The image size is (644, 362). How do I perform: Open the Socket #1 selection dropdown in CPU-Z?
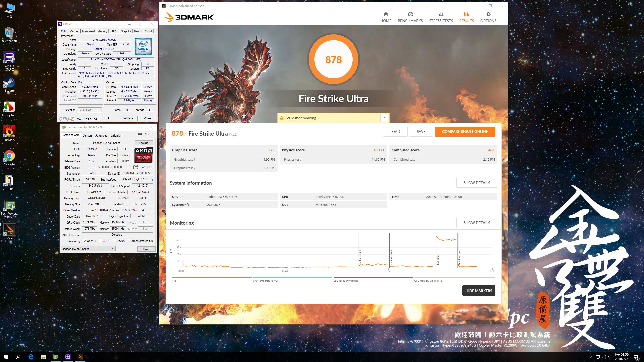point(90,110)
